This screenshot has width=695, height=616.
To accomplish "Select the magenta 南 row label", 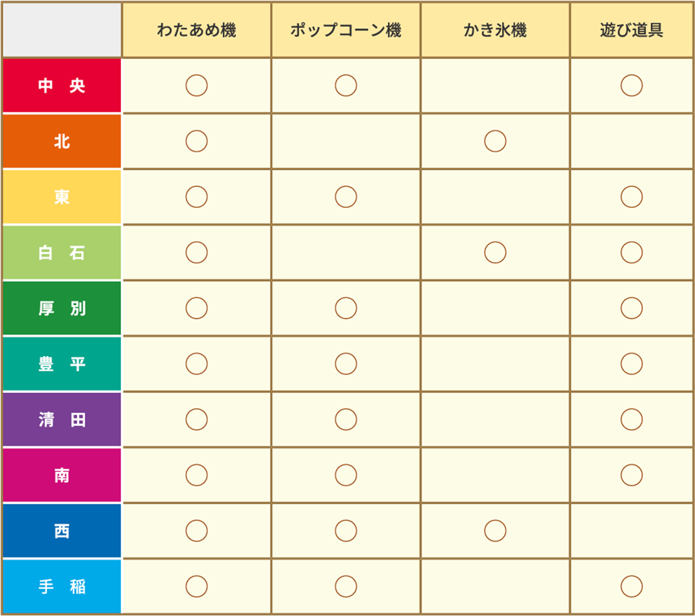I will coord(62,475).
